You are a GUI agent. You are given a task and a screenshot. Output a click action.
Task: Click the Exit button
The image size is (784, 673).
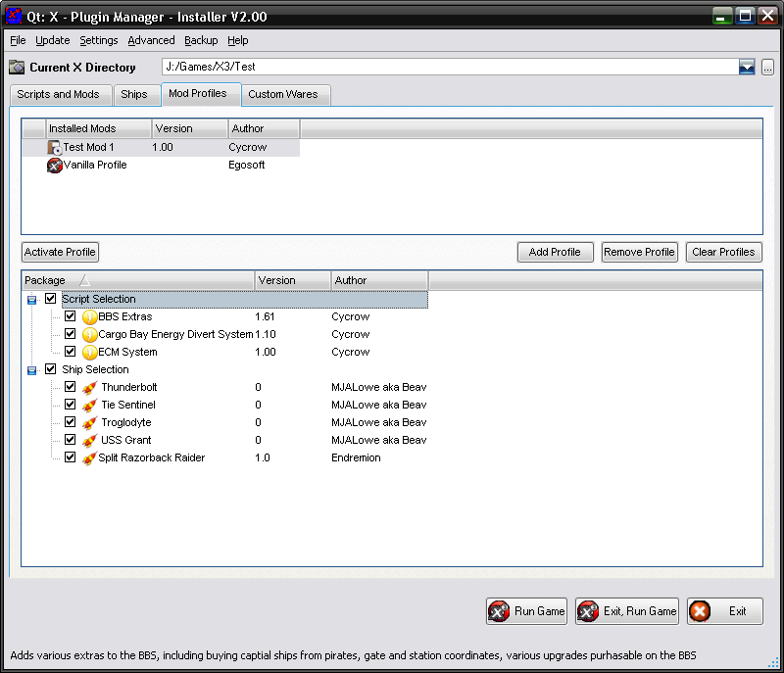[x=725, y=611]
